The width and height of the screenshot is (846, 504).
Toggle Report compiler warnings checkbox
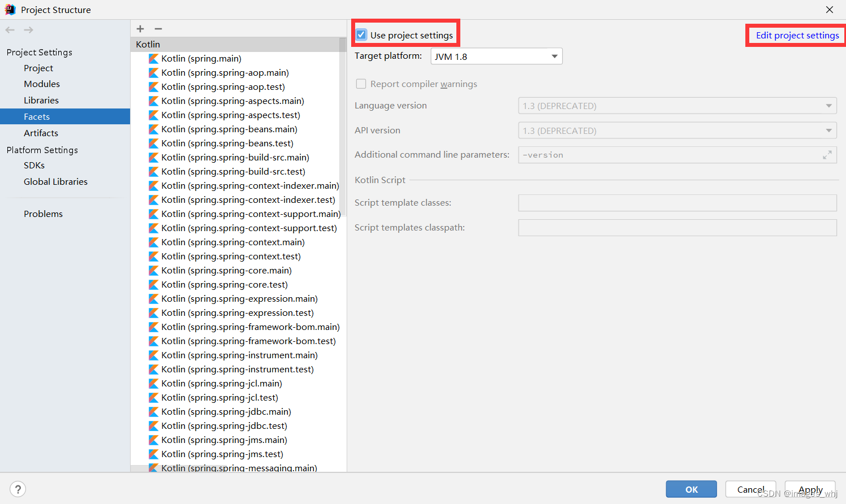click(x=361, y=84)
